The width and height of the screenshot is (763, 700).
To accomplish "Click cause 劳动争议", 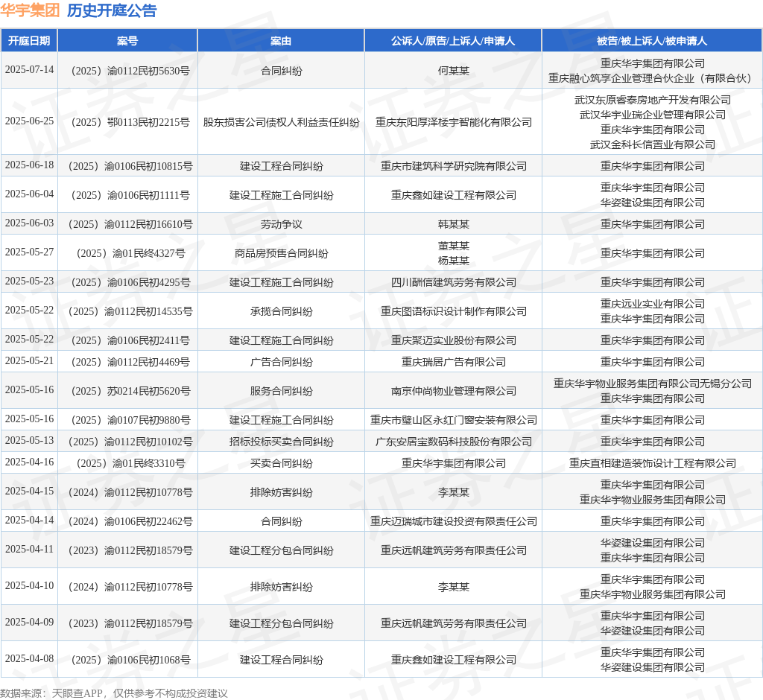I will (x=281, y=224).
